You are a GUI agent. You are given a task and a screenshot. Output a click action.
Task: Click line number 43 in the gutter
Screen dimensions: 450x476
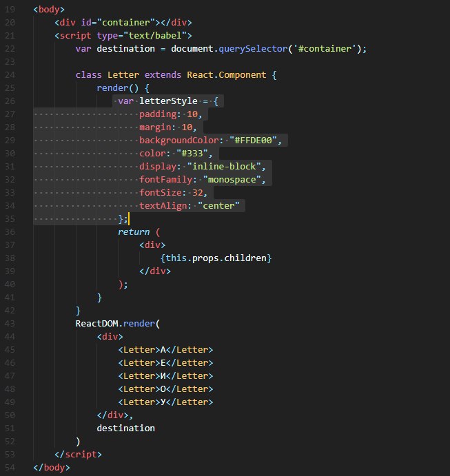click(x=10, y=324)
